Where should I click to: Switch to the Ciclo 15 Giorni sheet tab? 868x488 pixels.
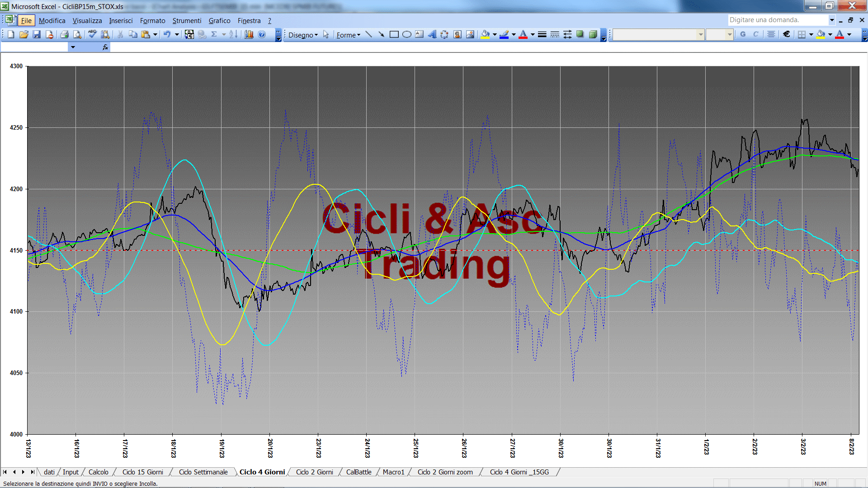[x=143, y=472]
